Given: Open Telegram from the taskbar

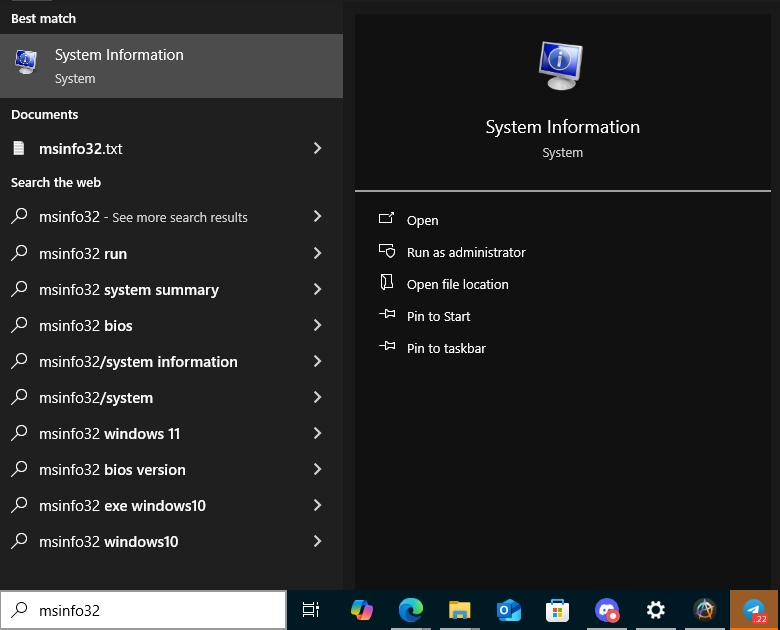Looking at the screenshot, I should pos(754,609).
